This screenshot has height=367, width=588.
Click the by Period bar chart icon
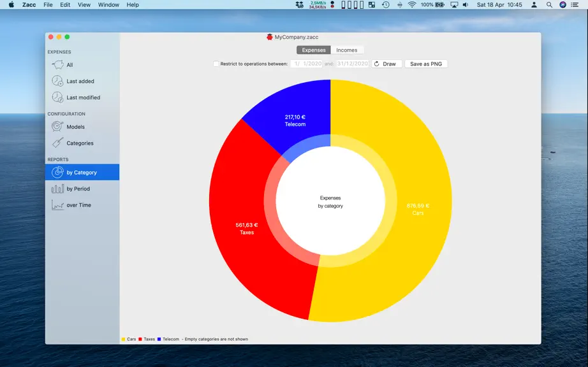(x=57, y=189)
